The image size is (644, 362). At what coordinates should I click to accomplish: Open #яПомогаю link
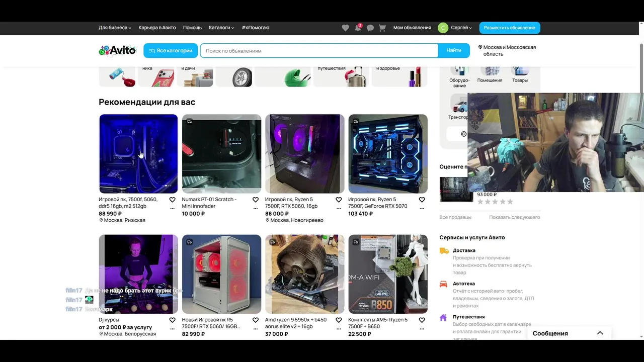255,28
